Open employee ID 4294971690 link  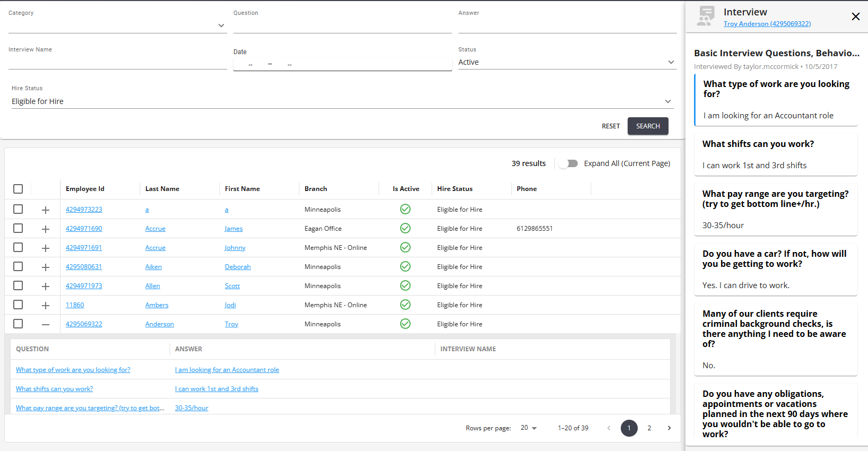tap(84, 229)
